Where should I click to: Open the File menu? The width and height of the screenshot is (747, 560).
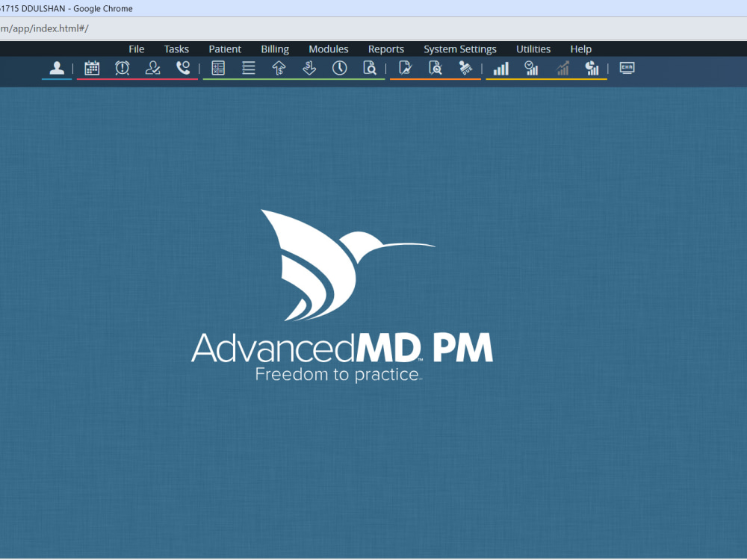[x=136, y=49]
